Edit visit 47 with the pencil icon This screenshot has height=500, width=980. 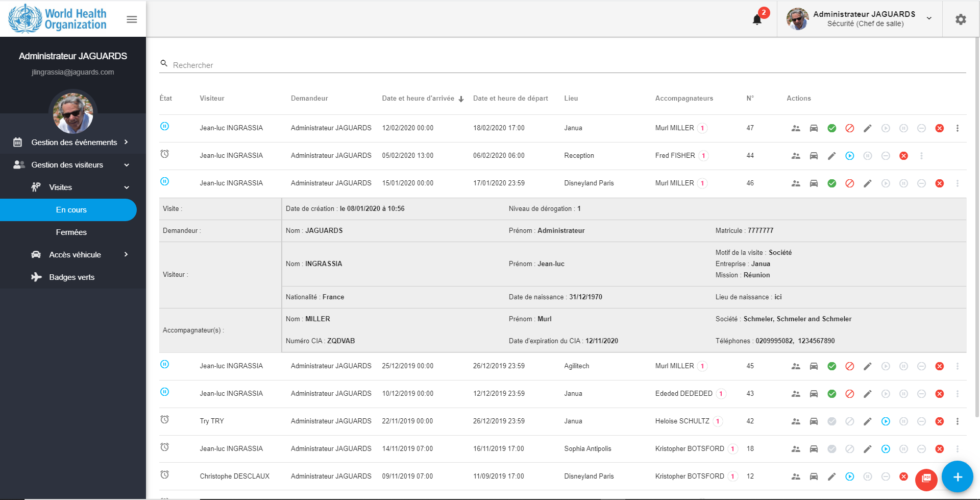[x=868, y=128]
